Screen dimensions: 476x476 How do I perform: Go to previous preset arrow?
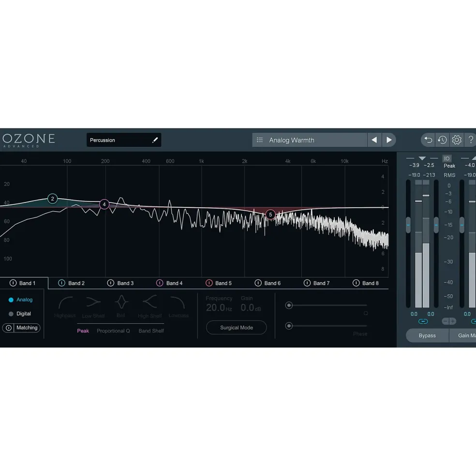pos(374,140)
